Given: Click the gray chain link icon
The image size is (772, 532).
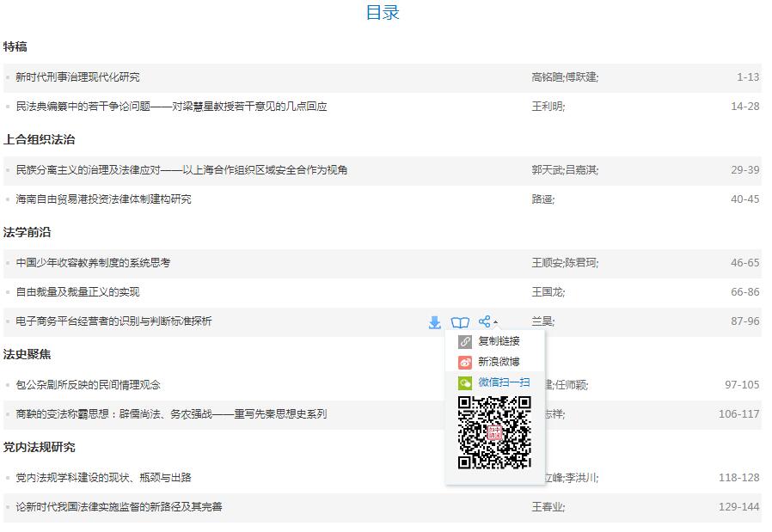Looking at the screenshot, I should (x=465, y=341).
